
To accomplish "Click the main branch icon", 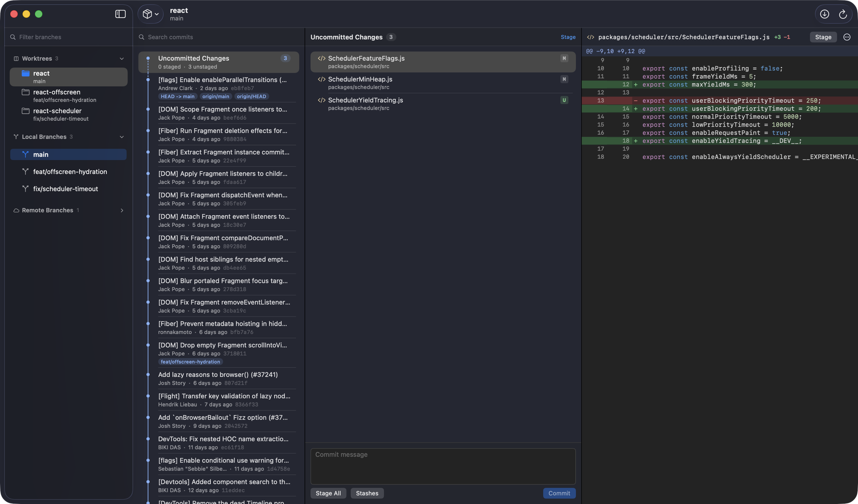I will point(25,154).
